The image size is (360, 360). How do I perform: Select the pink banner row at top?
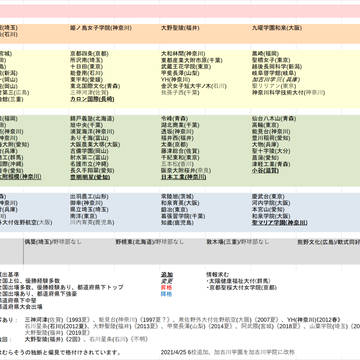tap(180, 11)
